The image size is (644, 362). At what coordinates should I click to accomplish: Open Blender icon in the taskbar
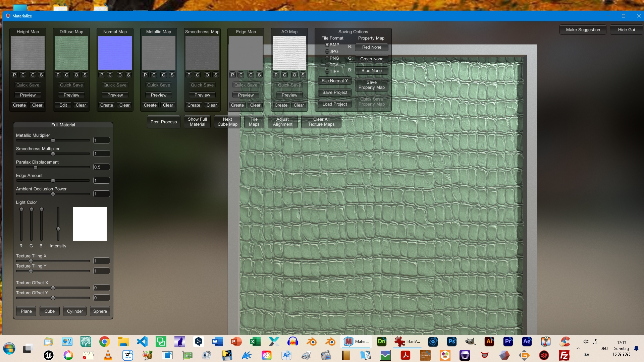pyautogui.click(x=312, y=342)
